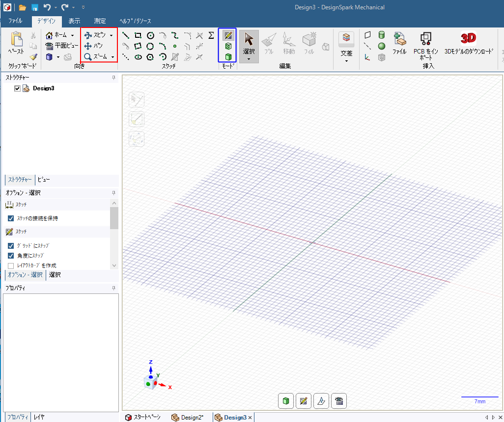Viewport: 504px width, 422px height.
Task: Open the Redo history dropdown arrow
Action: tap(74, 7)
